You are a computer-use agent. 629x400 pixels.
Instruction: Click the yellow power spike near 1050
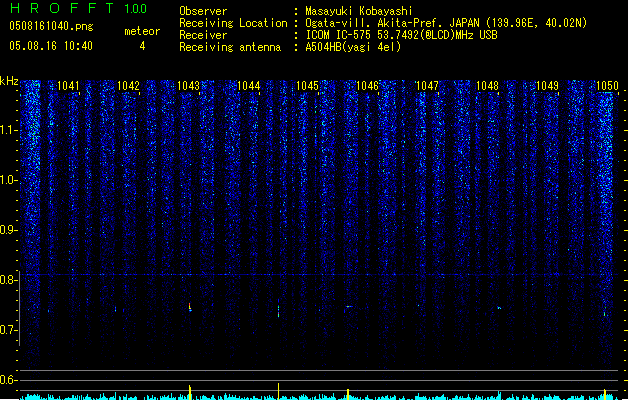click(605, 394)
